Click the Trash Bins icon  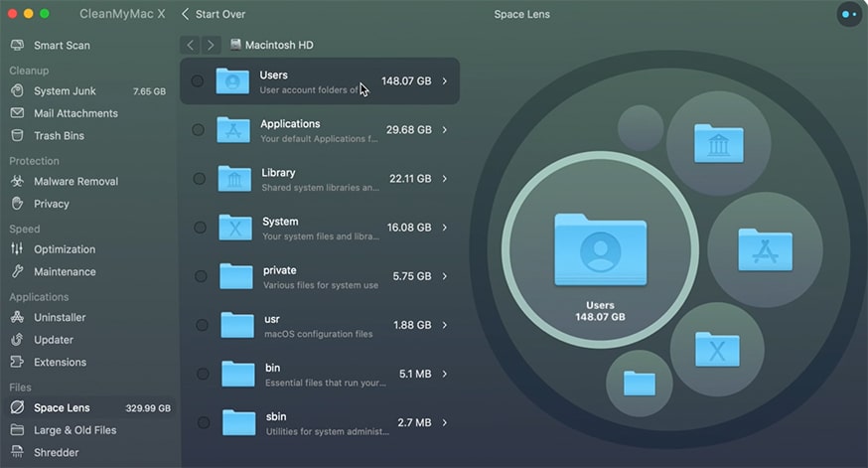(17, 135)
